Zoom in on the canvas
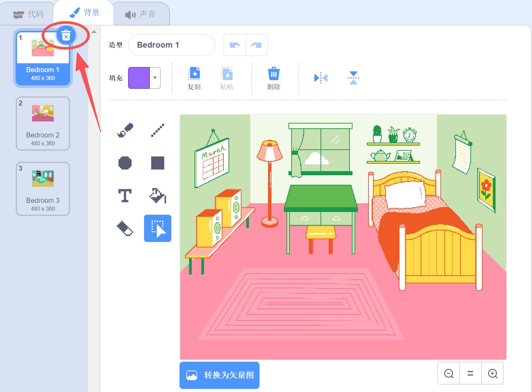Screen dimensions: 532x392 pos(492,374)
